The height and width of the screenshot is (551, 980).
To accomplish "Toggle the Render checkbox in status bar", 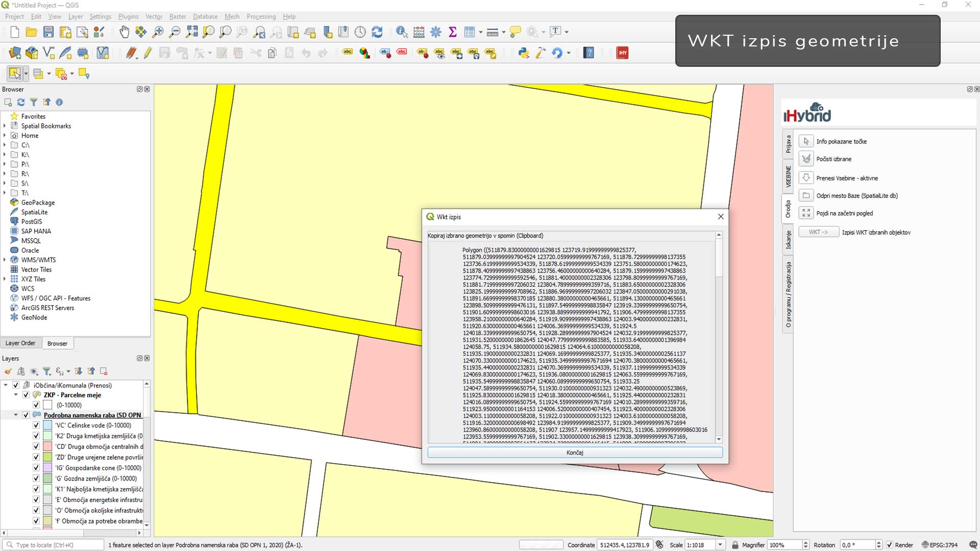I will tap(890, 545).
